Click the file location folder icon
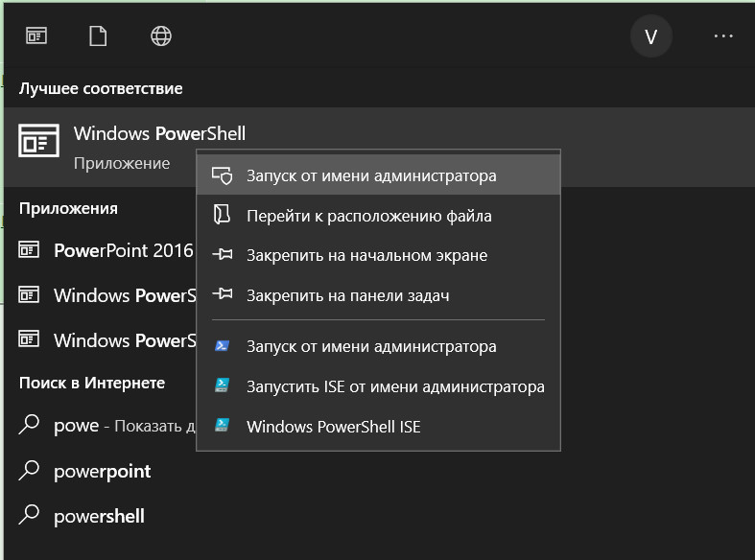The height and width of the screenshot is (560, 755). click(x=222, y=215)
